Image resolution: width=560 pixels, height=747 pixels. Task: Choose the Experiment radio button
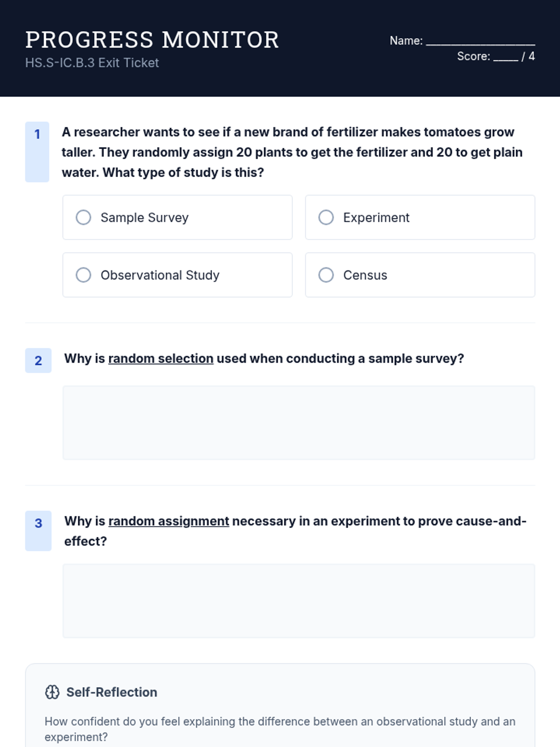(326, 217)
